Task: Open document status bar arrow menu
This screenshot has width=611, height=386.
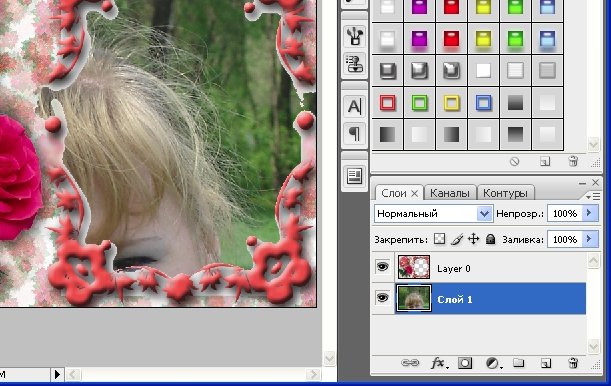Action: 57,374
